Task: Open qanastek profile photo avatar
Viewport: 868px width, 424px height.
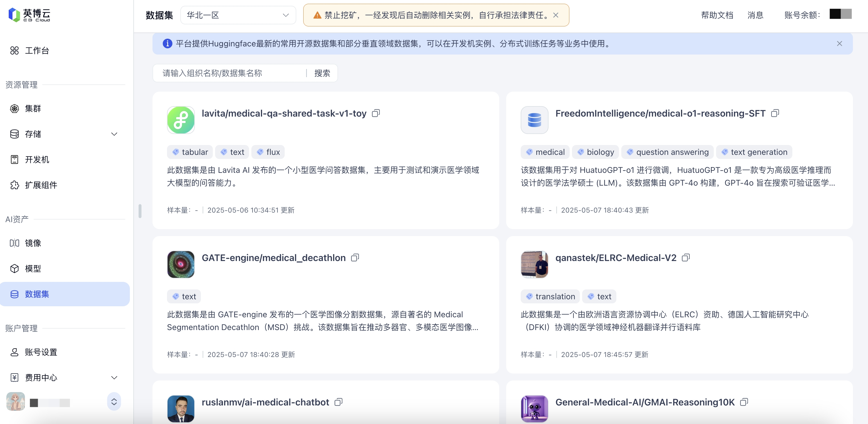Action: click(x=534, y=264)
